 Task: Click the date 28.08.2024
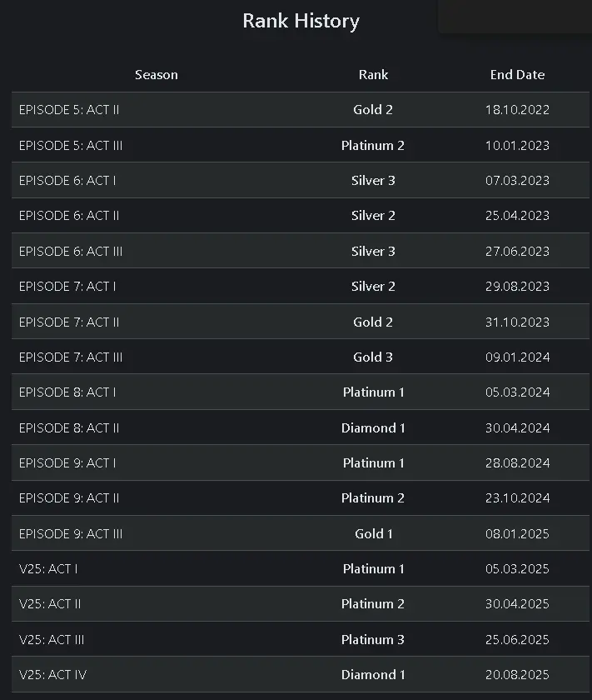pos(517,463)
